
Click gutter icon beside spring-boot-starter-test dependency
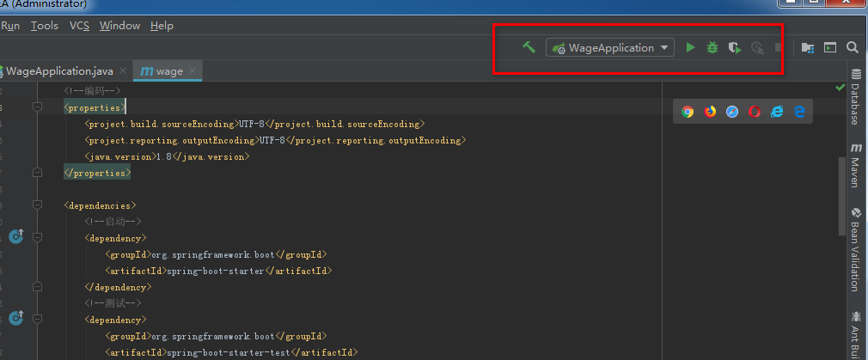16,318
